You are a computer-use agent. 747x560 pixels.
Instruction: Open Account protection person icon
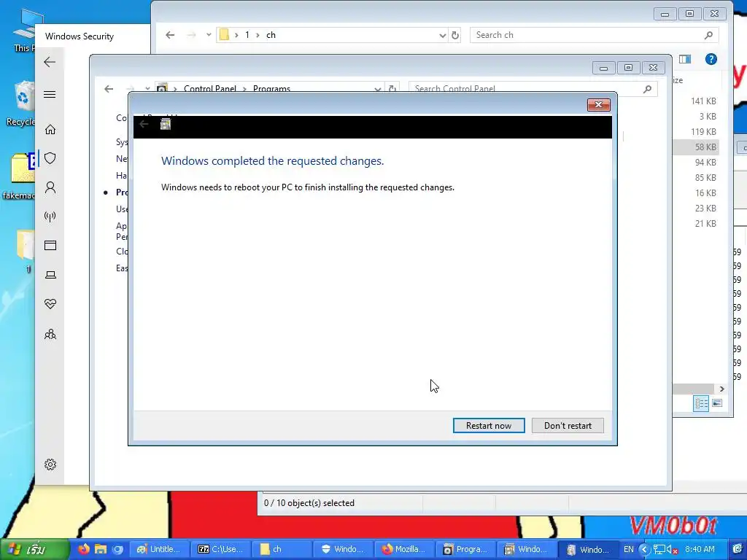tap(50, 187)
